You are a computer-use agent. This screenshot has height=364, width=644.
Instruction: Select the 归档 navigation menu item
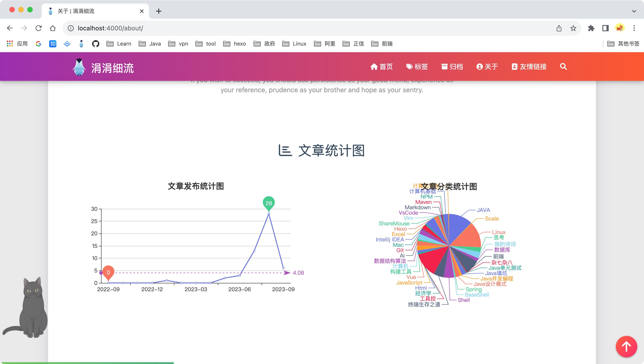click(453, 67)
